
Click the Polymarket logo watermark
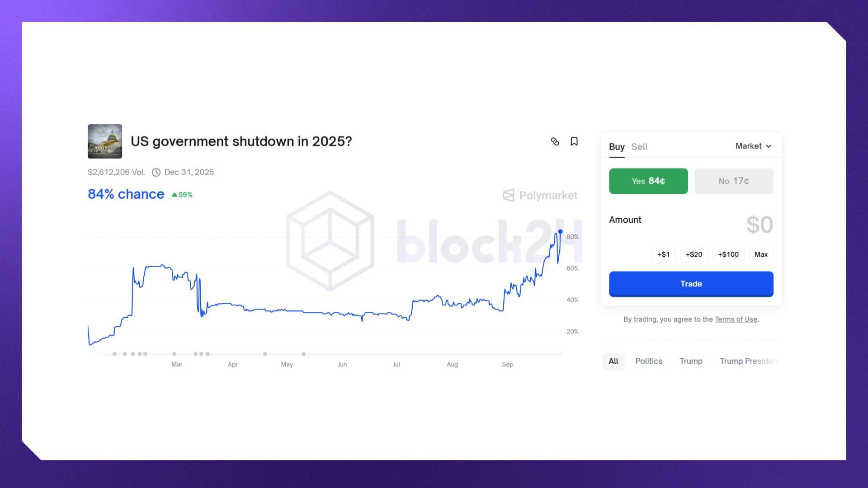(540, 195)
